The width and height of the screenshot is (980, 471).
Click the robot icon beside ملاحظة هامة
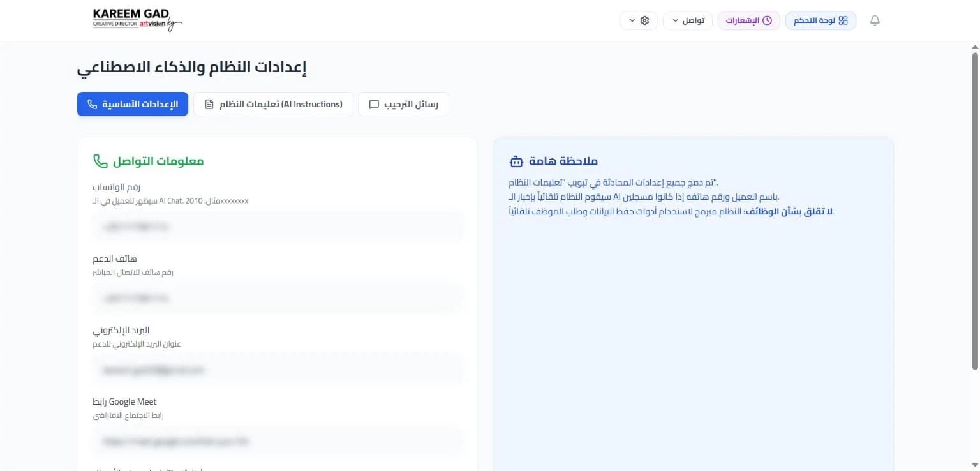point(516,161)
